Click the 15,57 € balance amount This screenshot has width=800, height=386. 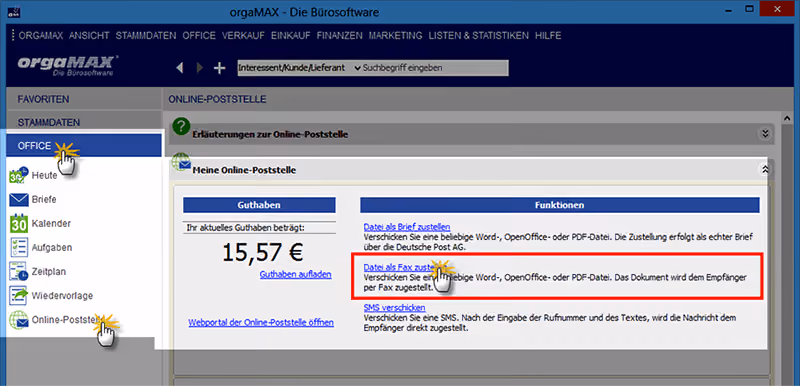[x=263, y=251]
